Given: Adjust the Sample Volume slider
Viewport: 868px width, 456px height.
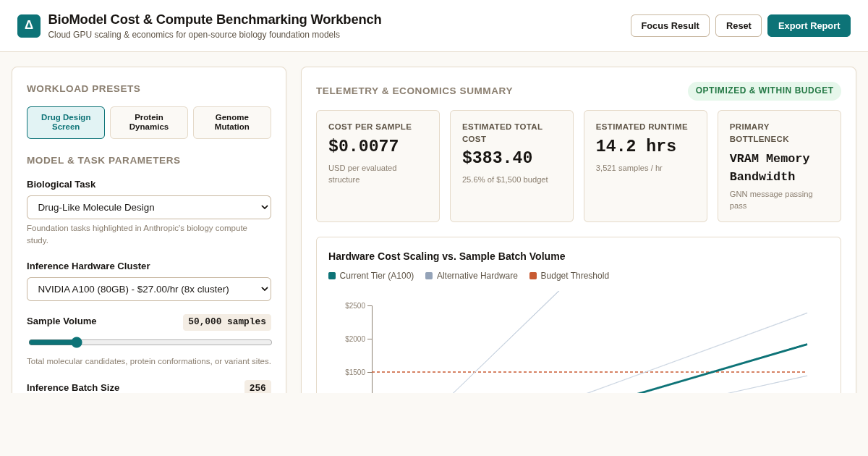Looking at the screenshot, I should 150,342.
